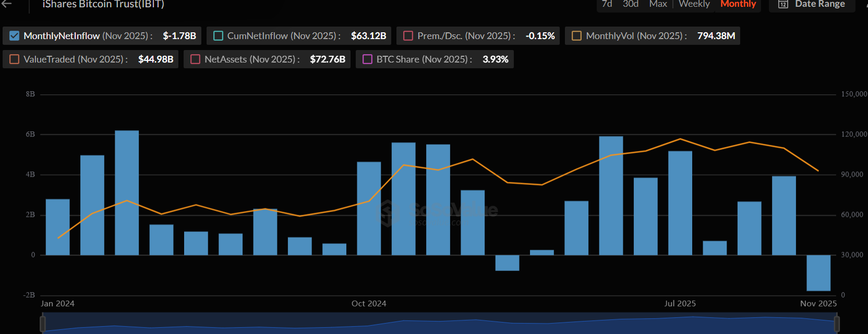868x334 pixels.
Task: Enable the ValueTraded checkbox
Action: click(x=15, y=59)
